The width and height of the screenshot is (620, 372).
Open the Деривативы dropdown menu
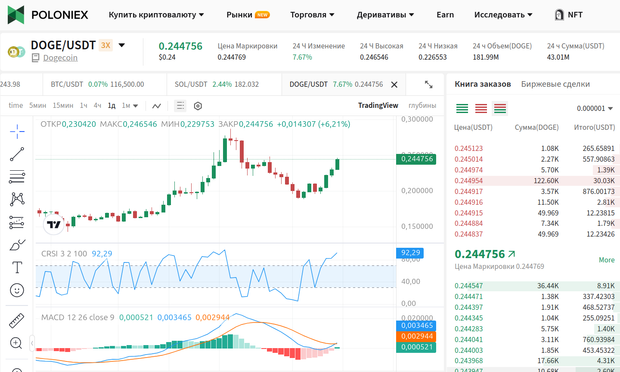click(385, 15)
